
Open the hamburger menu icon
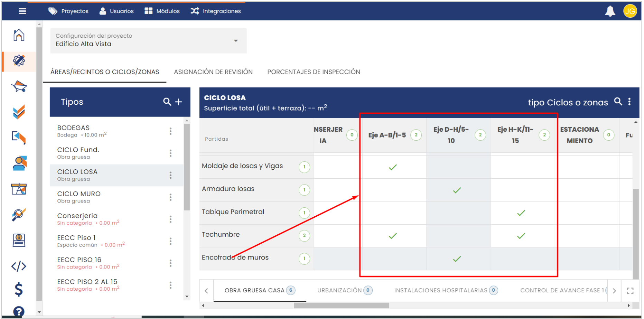(22, 11)
